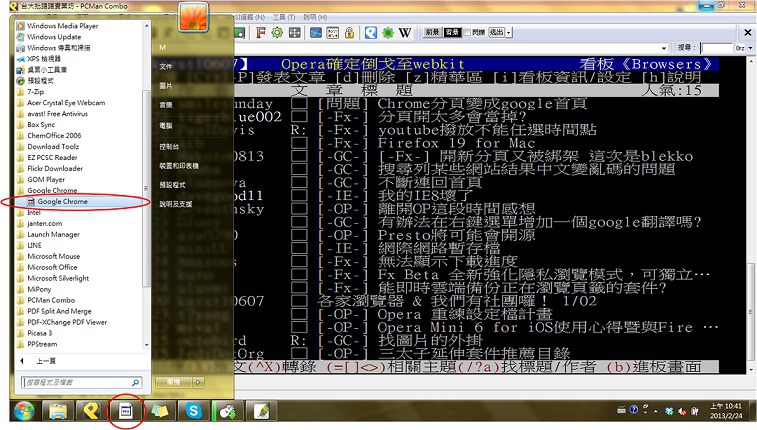Click the 送出 send button
The image size is (757, 430).
(496, 32)
